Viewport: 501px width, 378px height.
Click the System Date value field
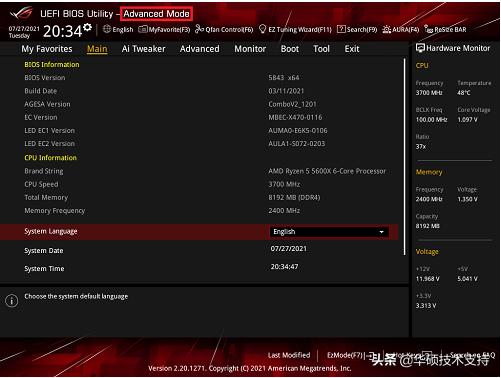(289, 249)
